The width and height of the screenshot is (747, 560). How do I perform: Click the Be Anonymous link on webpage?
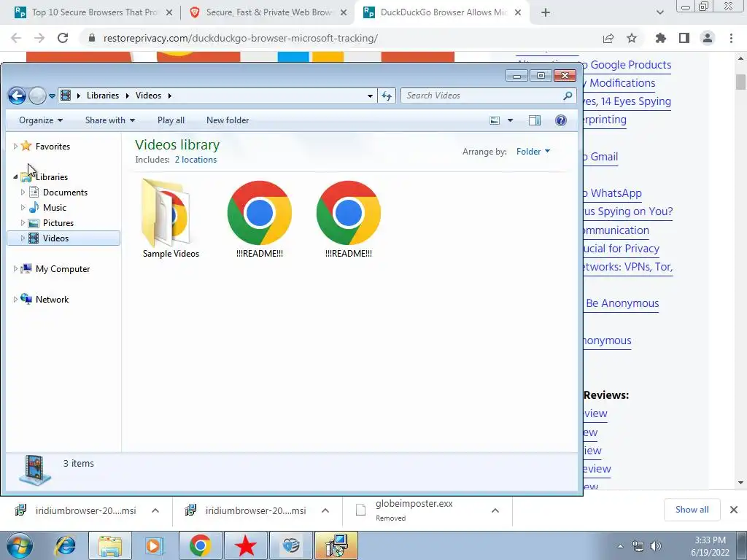pos(622,303)
